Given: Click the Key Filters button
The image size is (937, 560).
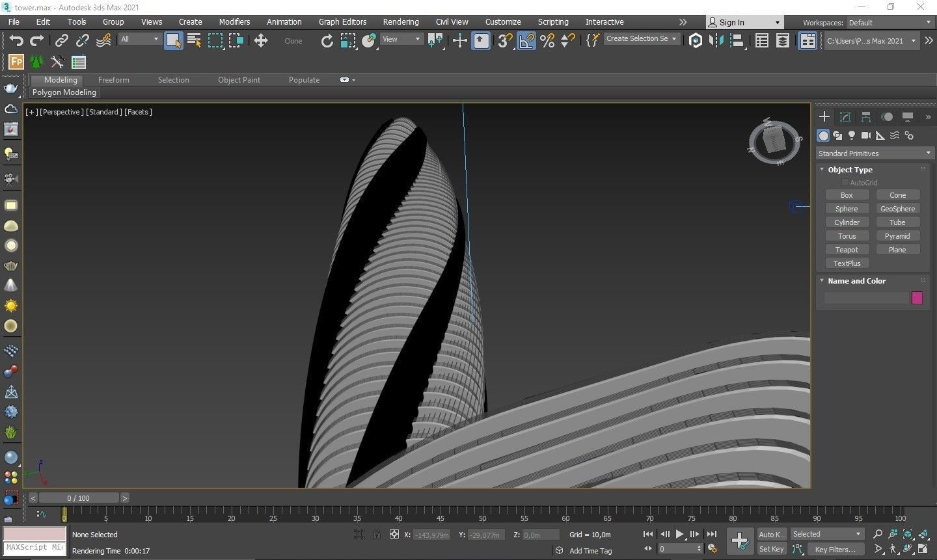Looking at the screenshot, I should pyautogui.click(x=835, y=549).
